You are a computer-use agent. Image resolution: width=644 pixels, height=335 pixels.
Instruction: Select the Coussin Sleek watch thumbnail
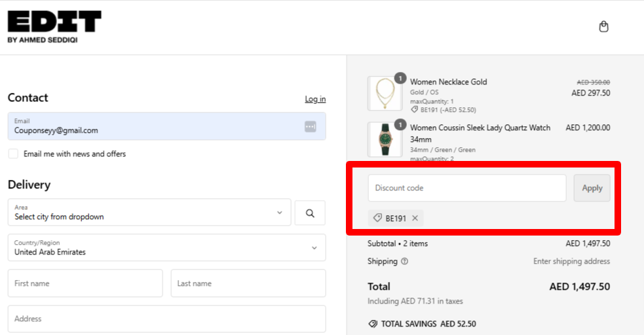point(385,139)
